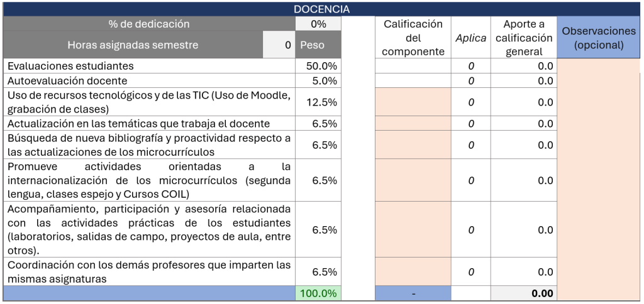Click the DOCENCIA header banner
The height and width of the screenshot is (304, 644).
coord(322,9)
